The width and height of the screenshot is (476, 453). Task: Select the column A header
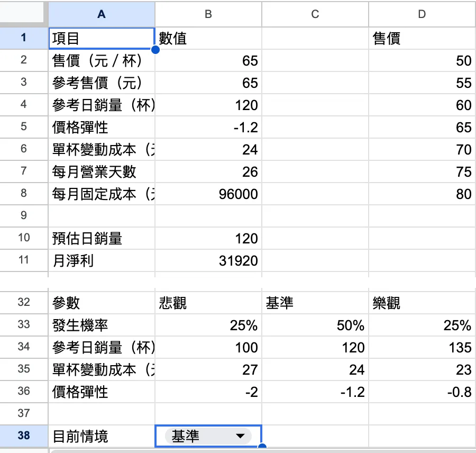(102, 14)
